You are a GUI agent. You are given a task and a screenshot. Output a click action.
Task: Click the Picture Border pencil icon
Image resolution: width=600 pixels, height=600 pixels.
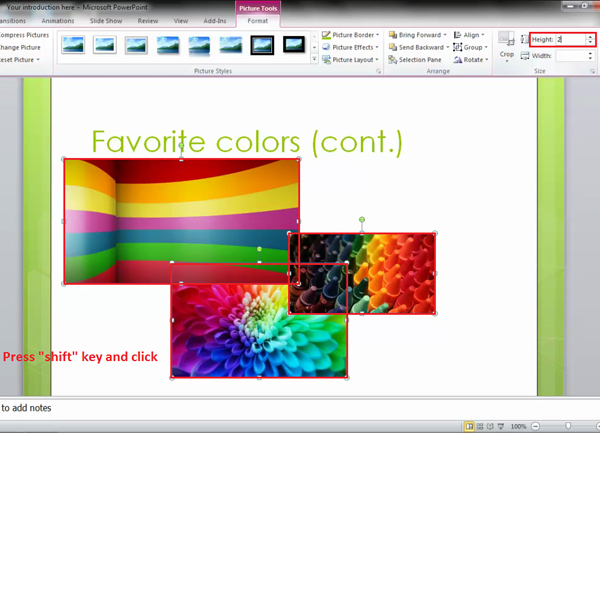coord(326,35)
